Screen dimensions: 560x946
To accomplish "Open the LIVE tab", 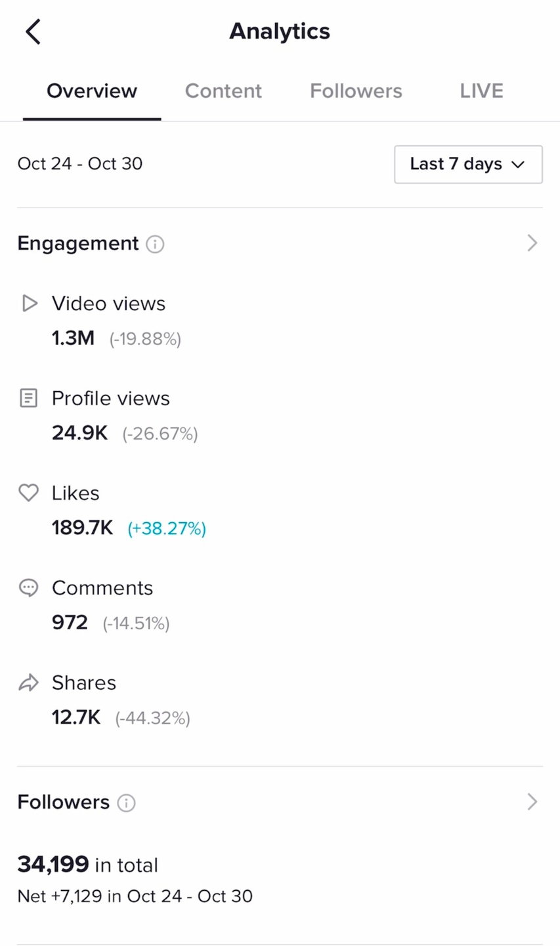I will [x=481, y=91].
